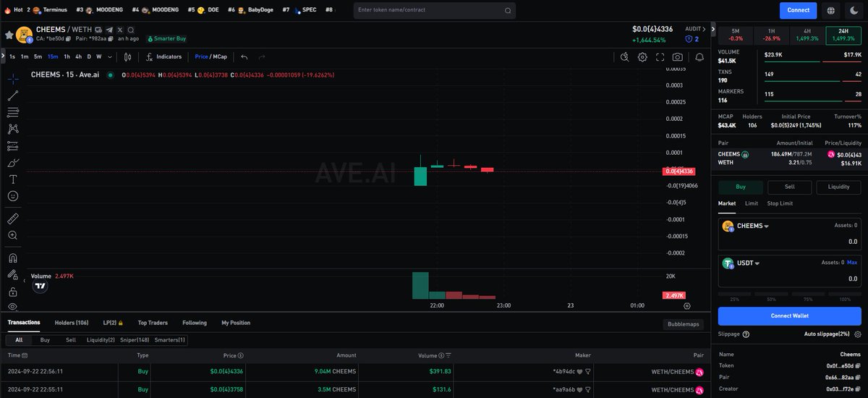
Task: Take a chart snapshot with camera icon
Action: (x=678, y=56)
